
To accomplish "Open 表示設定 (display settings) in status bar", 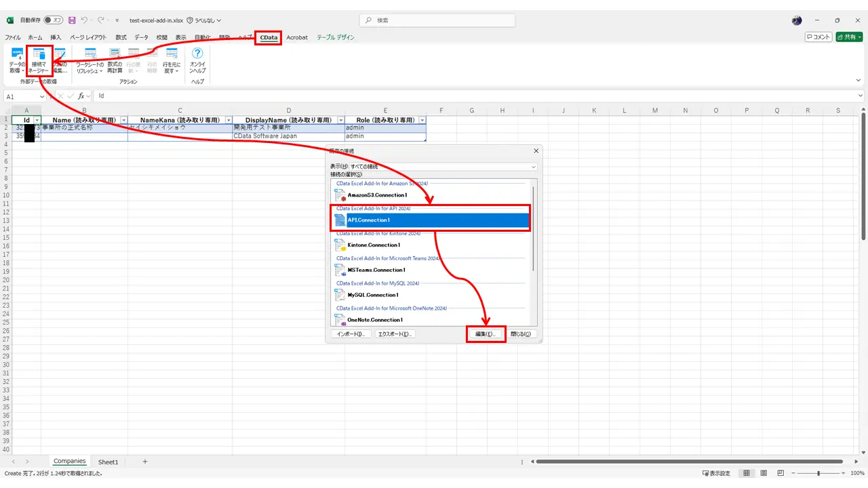I will 715,473.
